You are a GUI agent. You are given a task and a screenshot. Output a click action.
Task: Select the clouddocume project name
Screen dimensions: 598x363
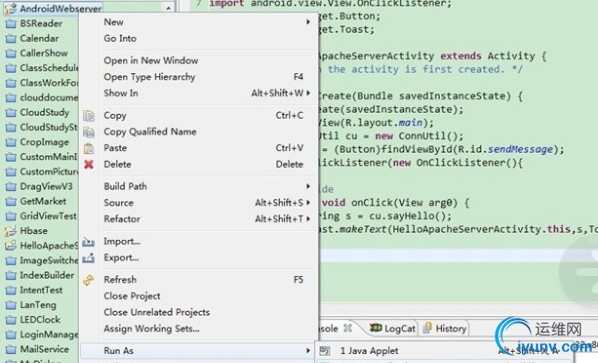[49, 98]
